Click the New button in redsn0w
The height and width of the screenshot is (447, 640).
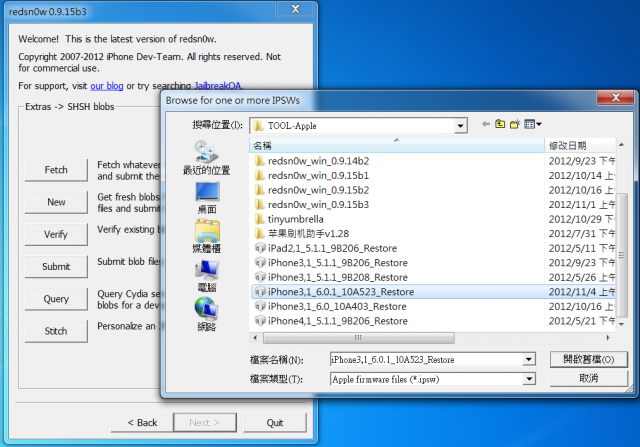coord(56,202)
